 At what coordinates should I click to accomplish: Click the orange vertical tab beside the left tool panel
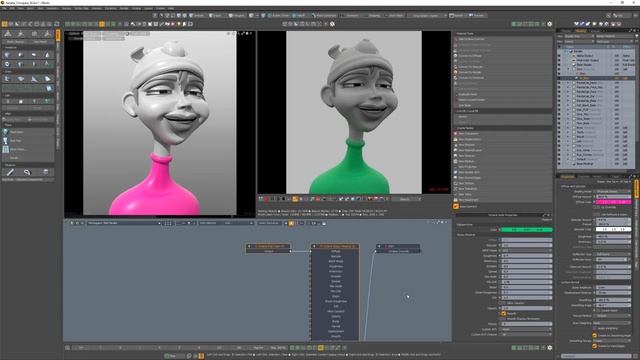click(x=58, y=35)
